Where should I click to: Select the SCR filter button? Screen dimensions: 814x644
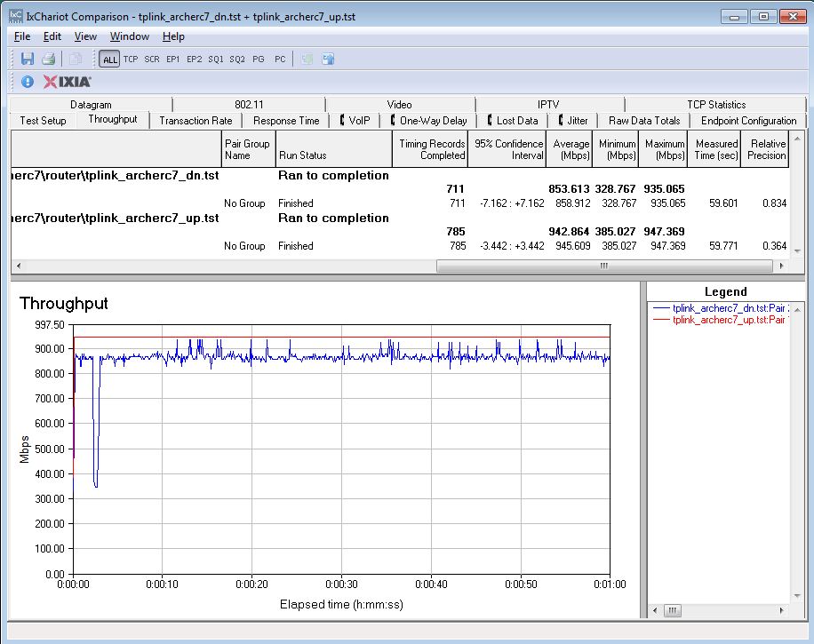152,60
